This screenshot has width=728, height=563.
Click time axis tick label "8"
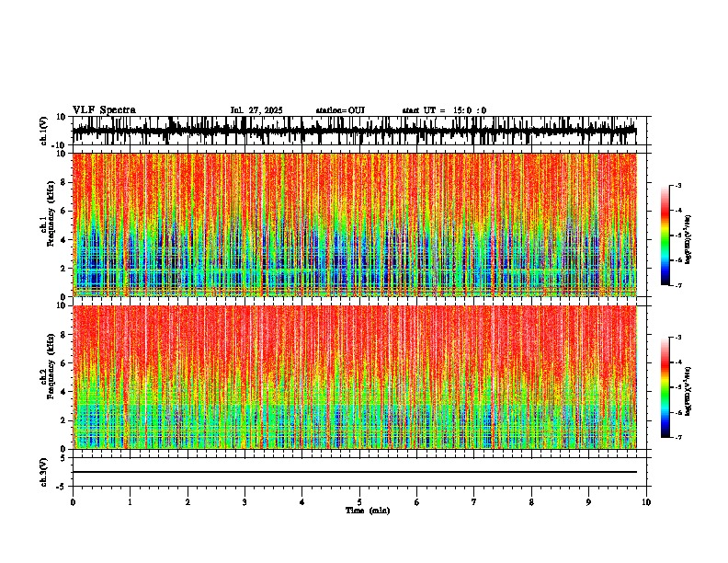(531, 502)
